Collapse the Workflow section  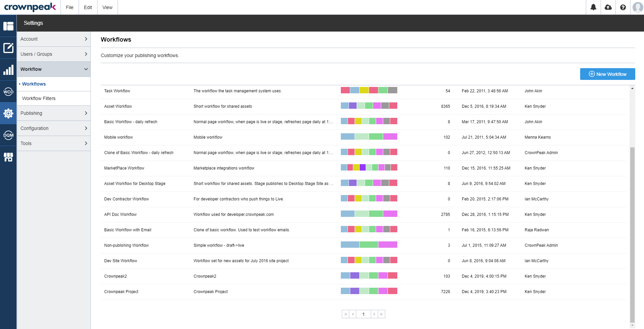(54, 69)
